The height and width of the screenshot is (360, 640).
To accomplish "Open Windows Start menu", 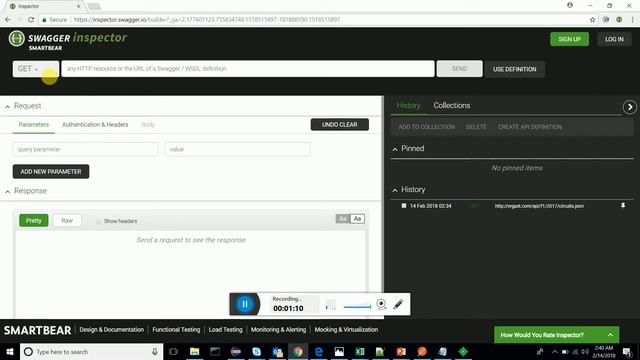I will (x=10, y=351).
